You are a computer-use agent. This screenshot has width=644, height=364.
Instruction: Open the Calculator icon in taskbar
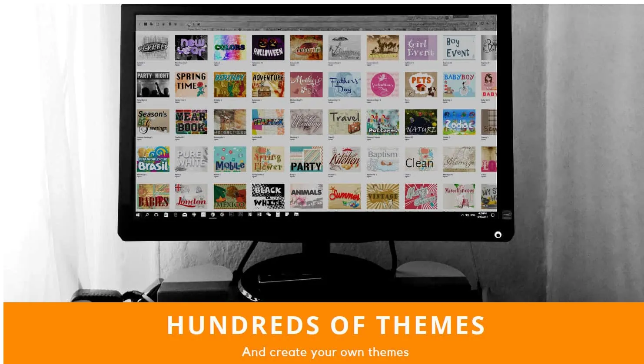pyautogui.click(x=278, y=215)
